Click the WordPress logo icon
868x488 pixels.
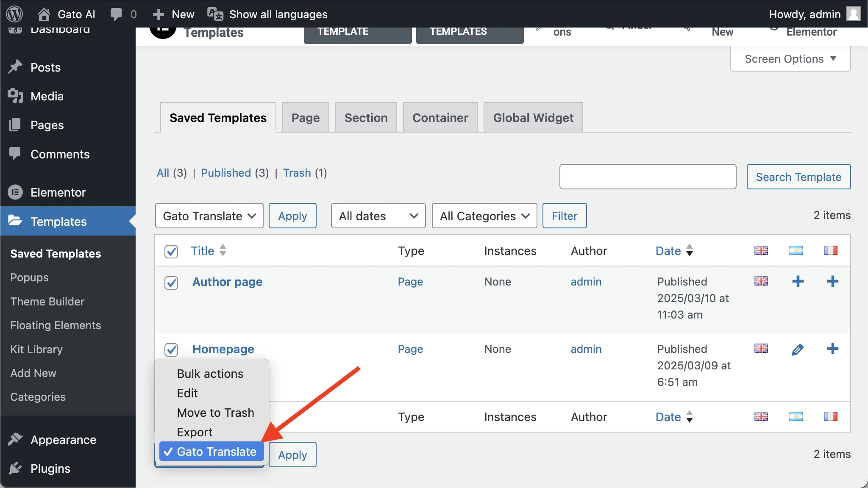pyautogui.click(x=15, y=14)
